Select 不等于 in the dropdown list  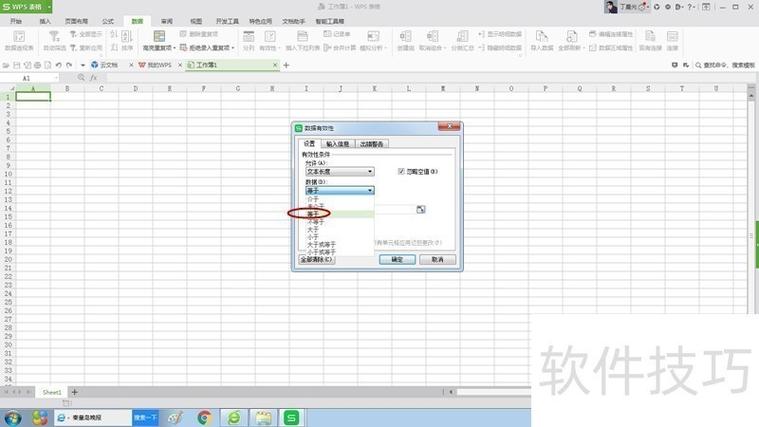tap(340, 222)
